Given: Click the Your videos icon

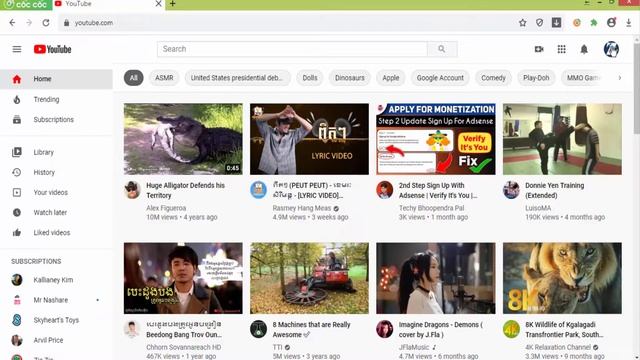Looking at the screenshot, I should pos(17,192).
